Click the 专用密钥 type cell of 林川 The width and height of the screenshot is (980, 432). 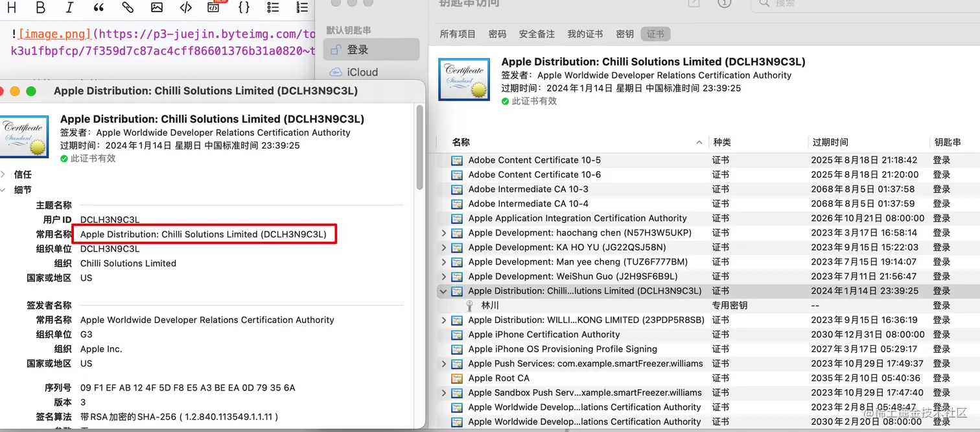pos(729,306)
